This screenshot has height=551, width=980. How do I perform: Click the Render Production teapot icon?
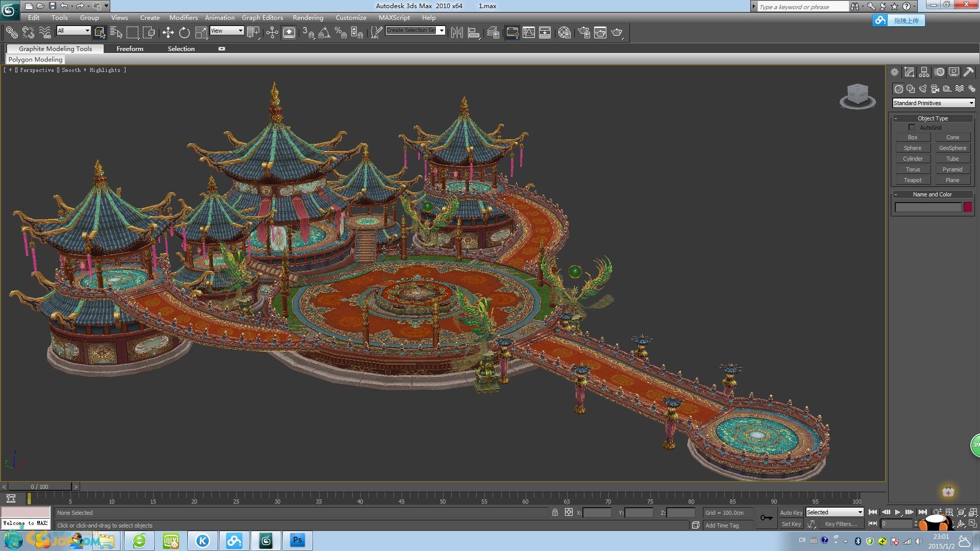(617, 33)
